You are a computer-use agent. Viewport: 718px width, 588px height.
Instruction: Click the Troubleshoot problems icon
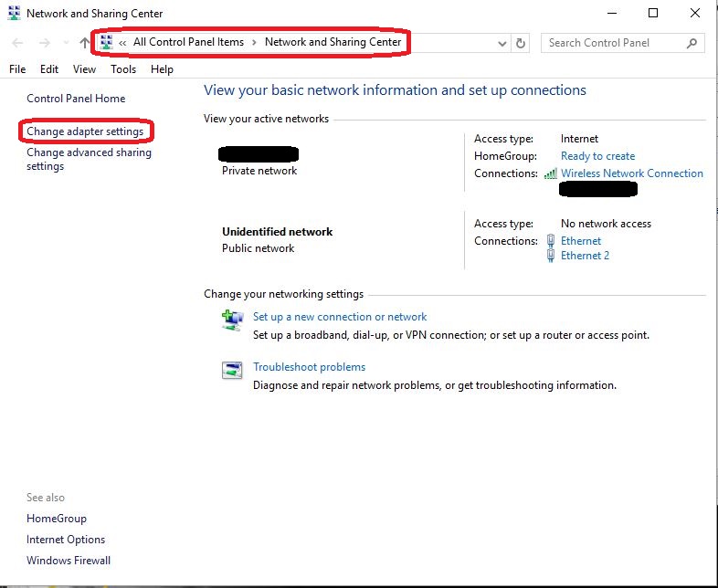point(232,370)
